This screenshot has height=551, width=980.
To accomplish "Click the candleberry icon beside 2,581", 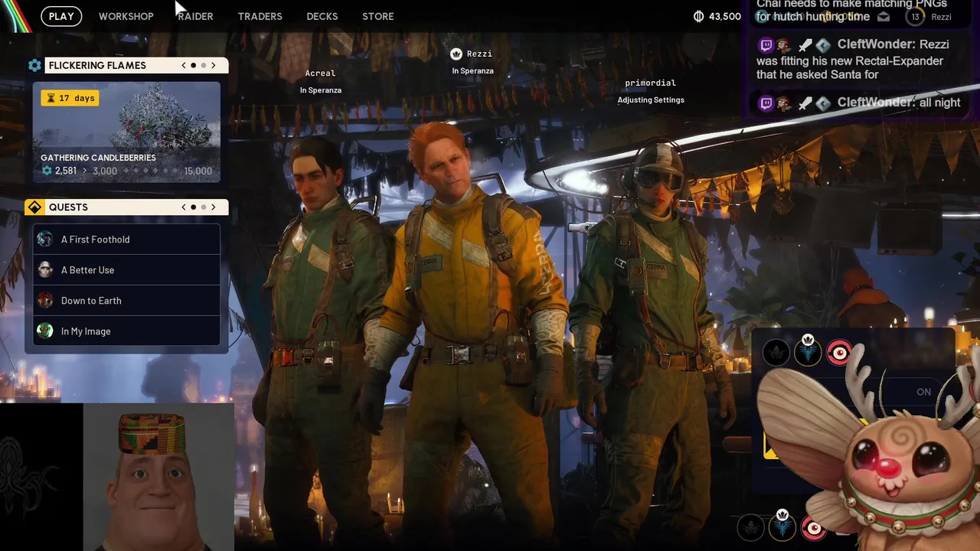I will pos(47,171).
